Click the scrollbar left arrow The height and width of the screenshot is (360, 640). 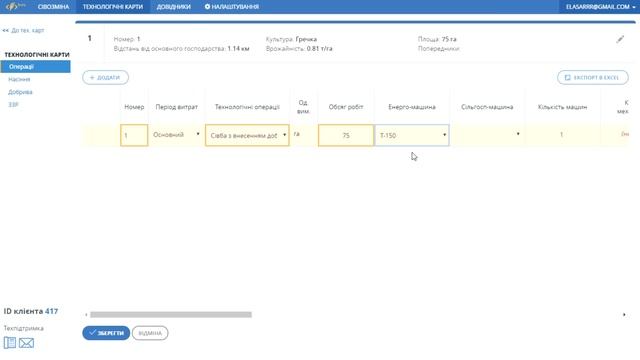86,314
